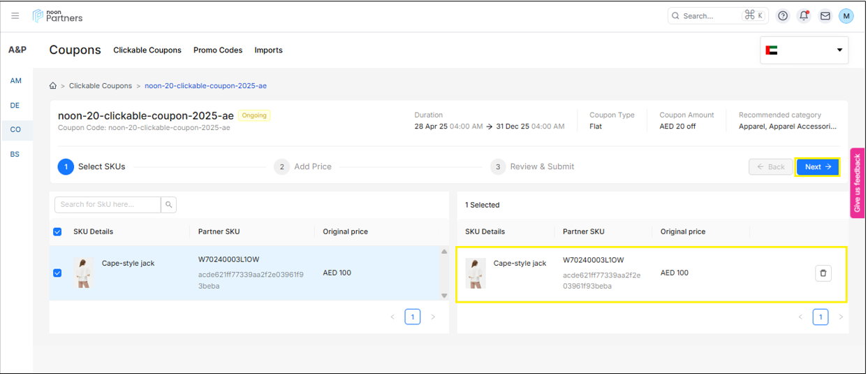Click the user avatar M icon
Screen dimensions: 868x374
(846, 16)
